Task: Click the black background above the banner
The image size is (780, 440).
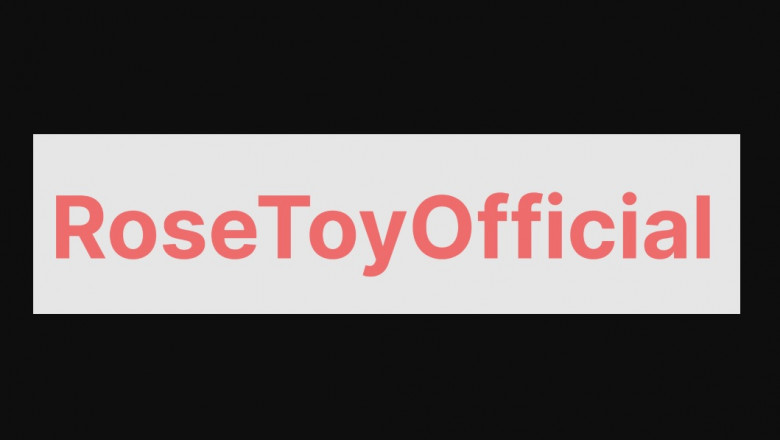Action: tap(390, 67)
